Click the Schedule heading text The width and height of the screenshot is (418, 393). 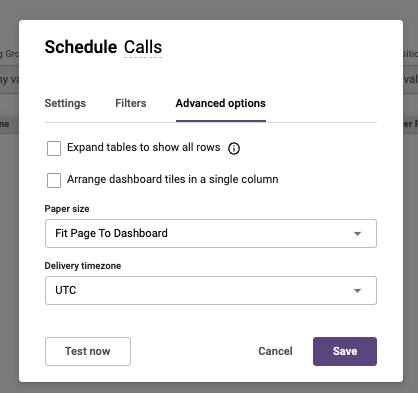coord(81,47)
